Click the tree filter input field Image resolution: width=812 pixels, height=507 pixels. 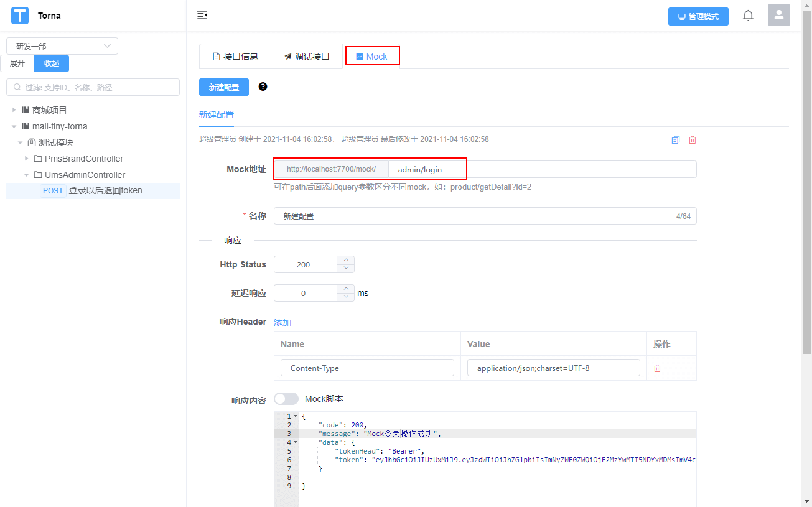pos(93,87)
